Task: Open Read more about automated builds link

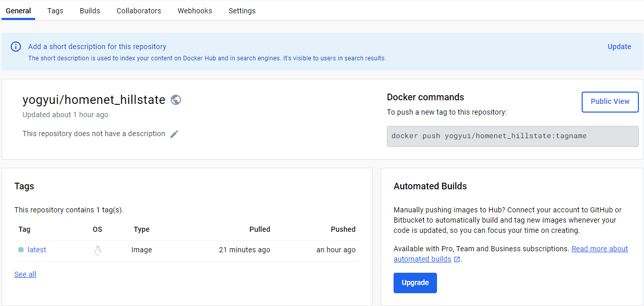Action: 511,254
